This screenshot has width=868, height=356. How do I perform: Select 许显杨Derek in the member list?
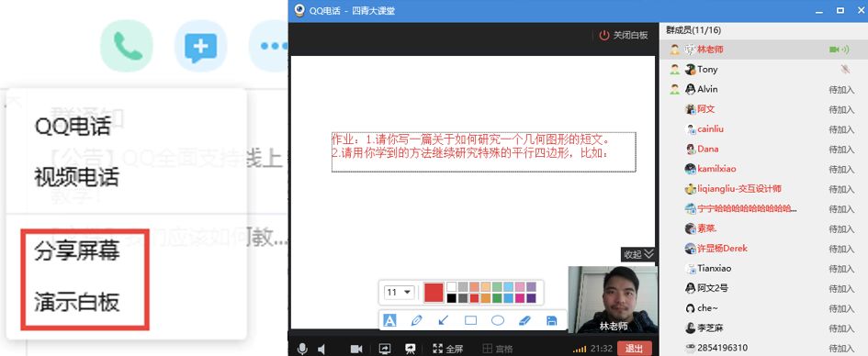tap(763, 249)
